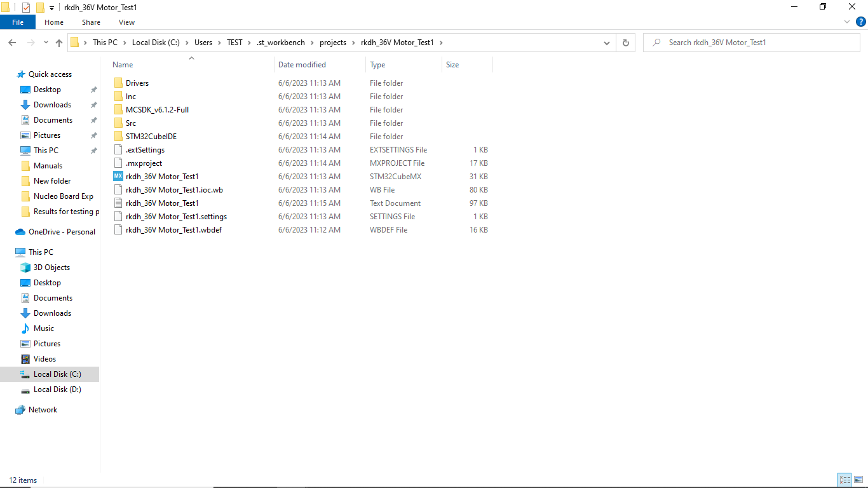Unpin This PC from Quick access
This screenshot has width=868, height=488.
tap(93, 150)
